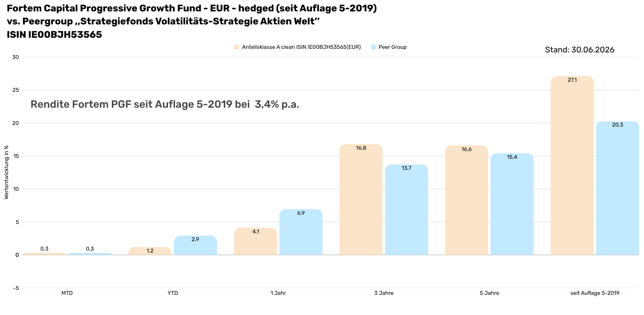
Task: Select the heading line 'ISIN IE00BJH53565'
Action: coord(54,35)
